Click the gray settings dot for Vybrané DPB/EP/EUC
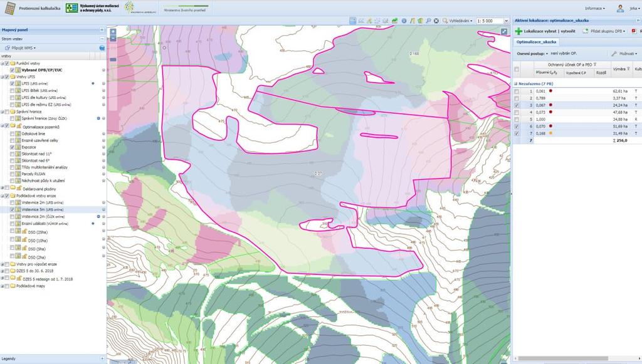The width and height of the screenshot is (642, 364). point(103,70)
